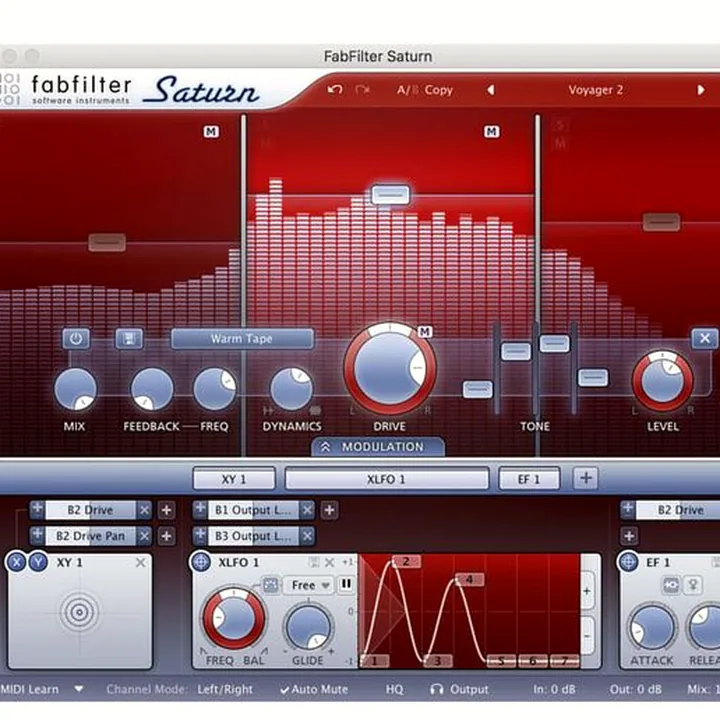
Task: Undo the last change
Action: point(335,90)
